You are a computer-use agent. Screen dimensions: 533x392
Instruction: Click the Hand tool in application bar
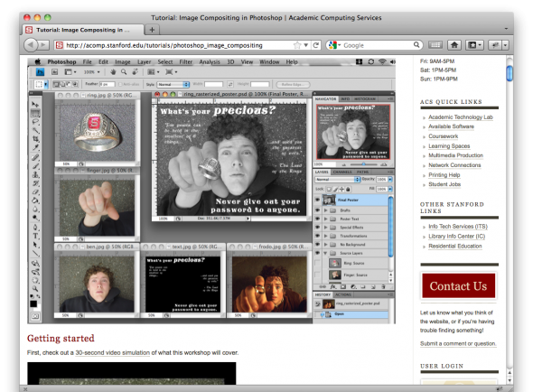pos(113,71)
